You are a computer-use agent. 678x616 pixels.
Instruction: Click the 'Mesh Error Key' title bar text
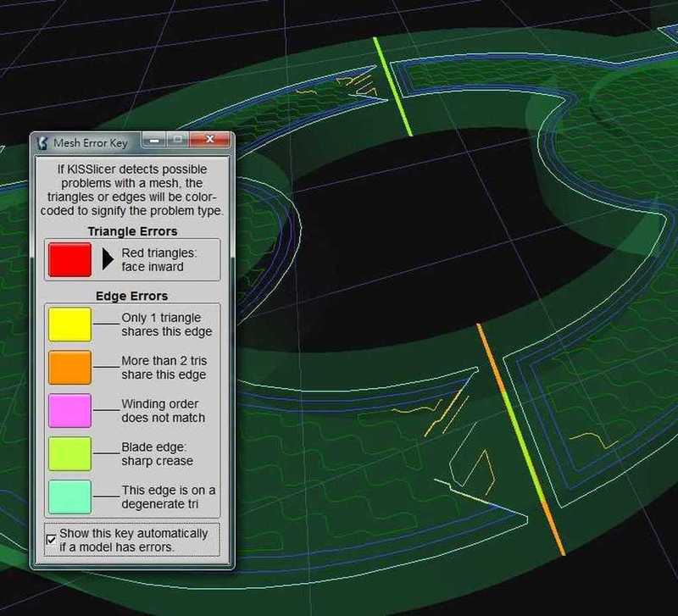point(91,142)
